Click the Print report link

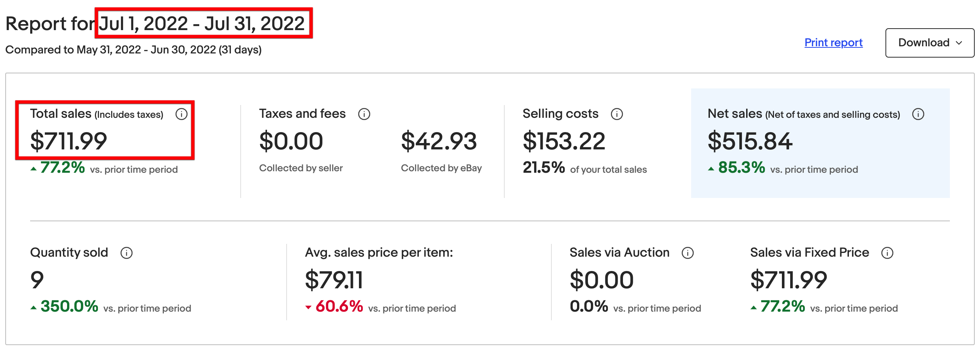click(x=833, y=43)
